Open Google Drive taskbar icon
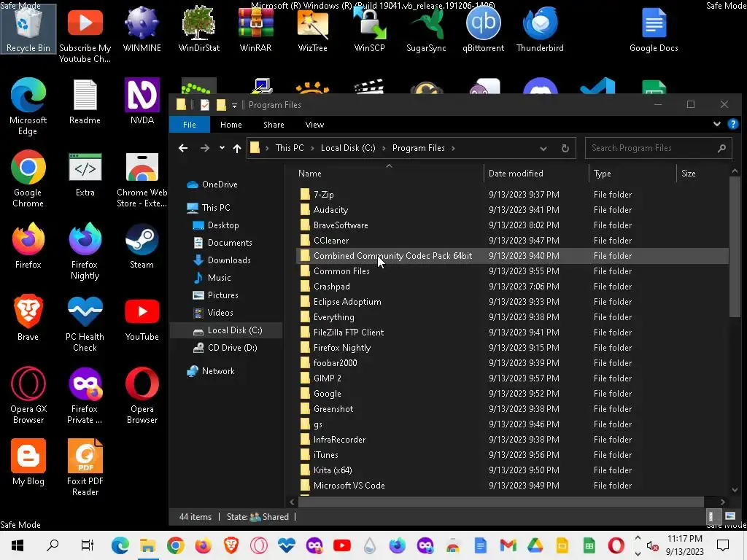The height and width of the screenshot is (560, 747). [x=535, y=545]
